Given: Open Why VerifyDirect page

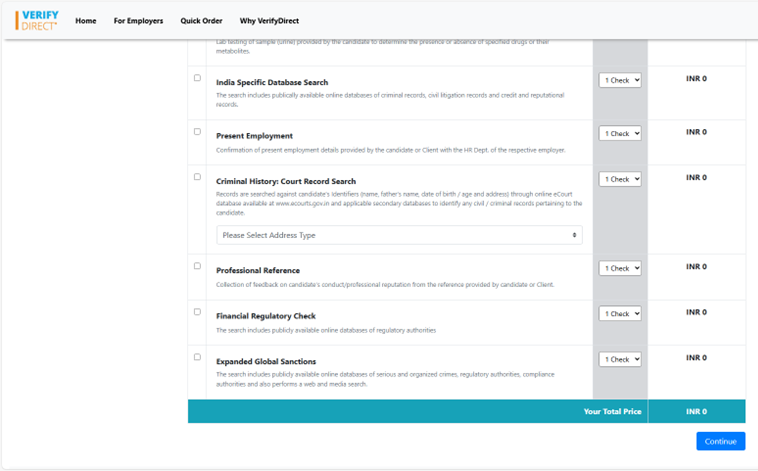Looking at the screenshot, I should pyautogui.click(x=269, y=21).
